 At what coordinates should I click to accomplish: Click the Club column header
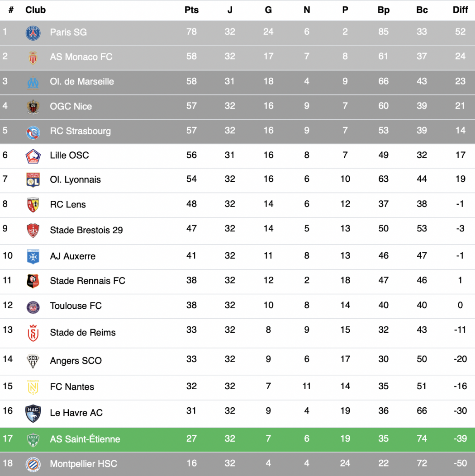[x=36, y=9]
